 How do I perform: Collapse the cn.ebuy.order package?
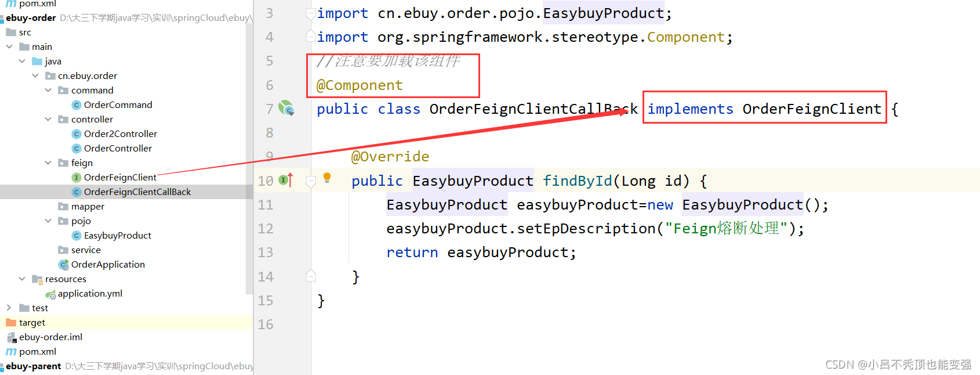35,75
